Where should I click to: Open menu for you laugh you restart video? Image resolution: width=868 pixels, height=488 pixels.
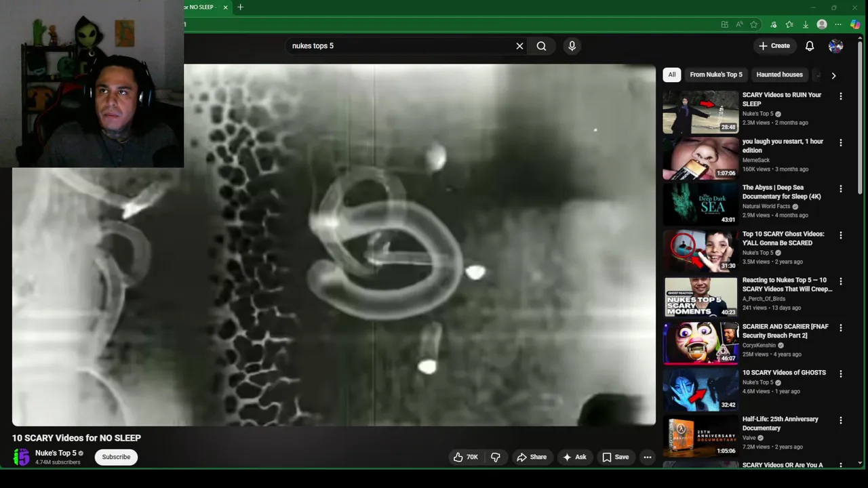click(x=841, y=142)
